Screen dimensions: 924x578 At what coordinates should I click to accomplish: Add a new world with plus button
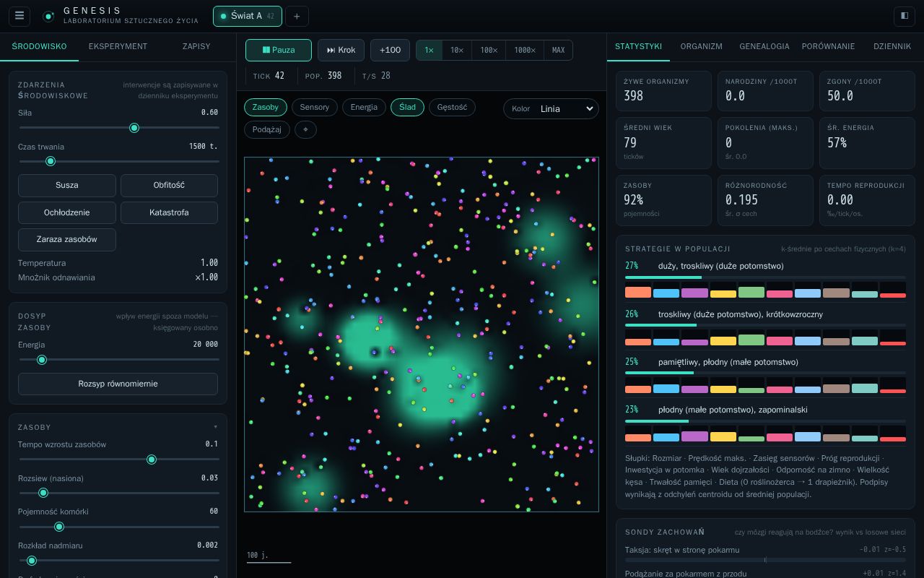click(297, 16)
